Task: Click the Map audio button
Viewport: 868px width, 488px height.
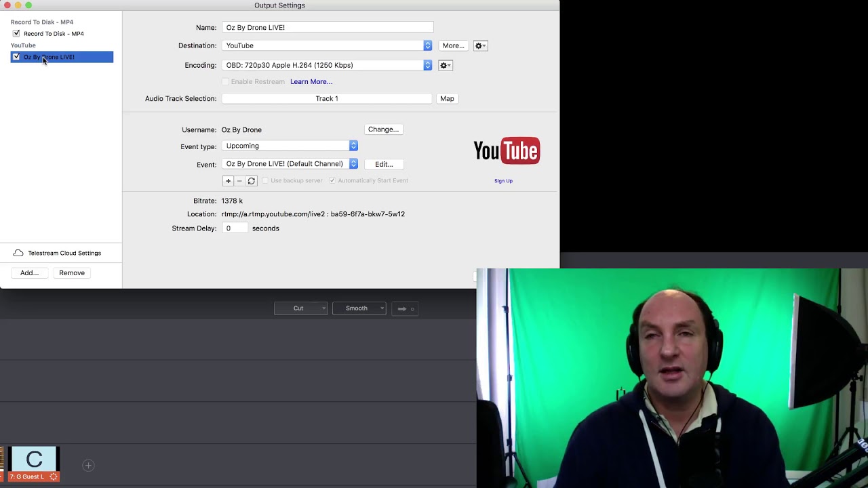Action: (447, 98)
